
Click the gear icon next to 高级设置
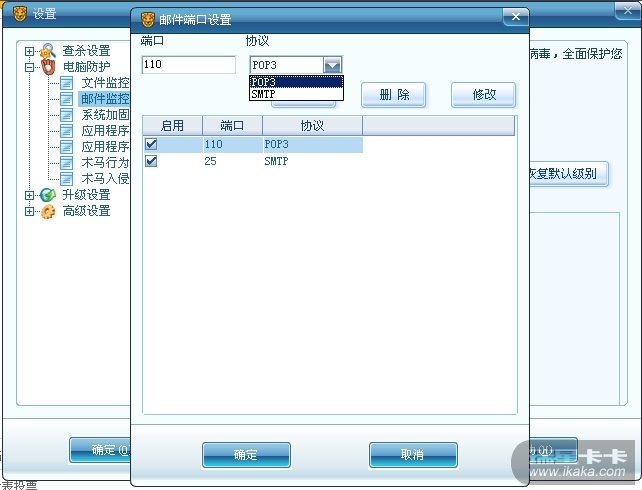[x=48, y=211]
